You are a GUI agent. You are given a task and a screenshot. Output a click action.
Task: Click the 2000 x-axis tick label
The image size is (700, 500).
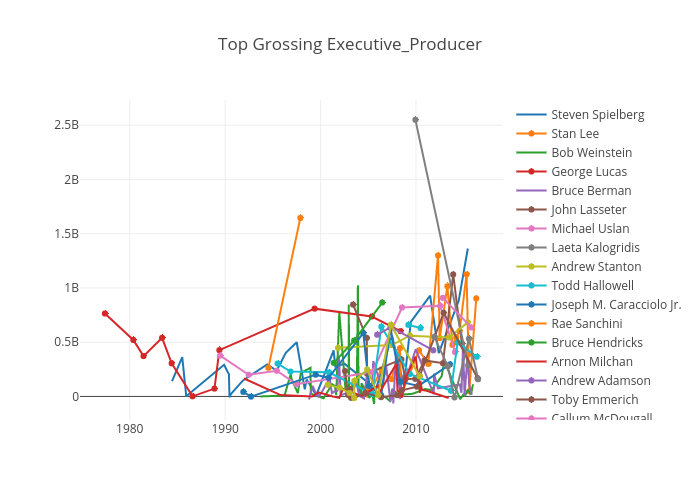click(321, 429)
